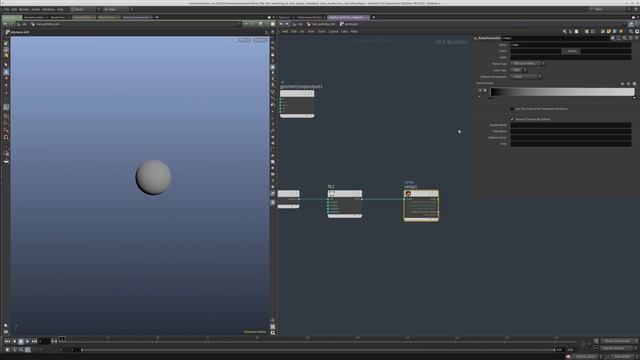Image resolution: width=640 pixels, height=360 pixels.
Task: Click the network editor wrench tool icon
Action: (x=564, y=31)
